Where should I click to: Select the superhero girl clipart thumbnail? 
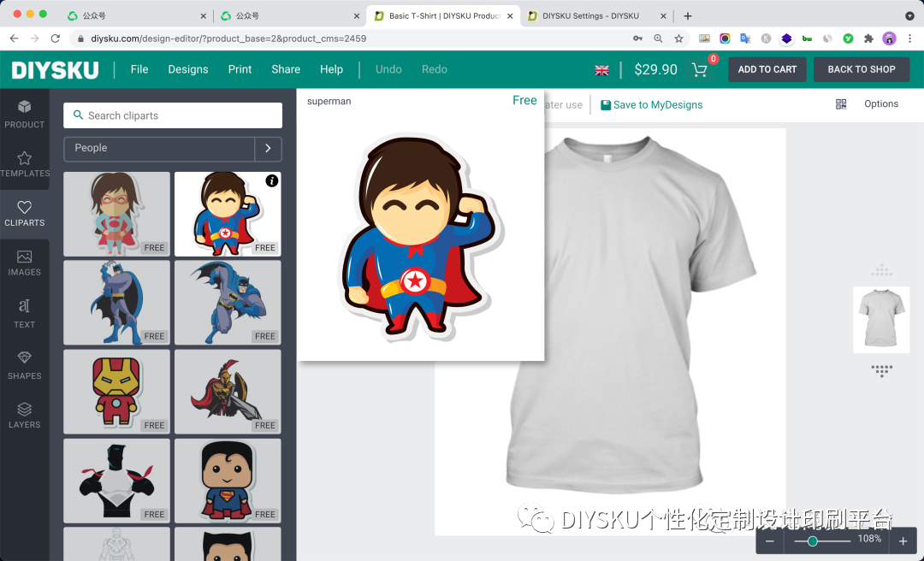click(116, 214)
